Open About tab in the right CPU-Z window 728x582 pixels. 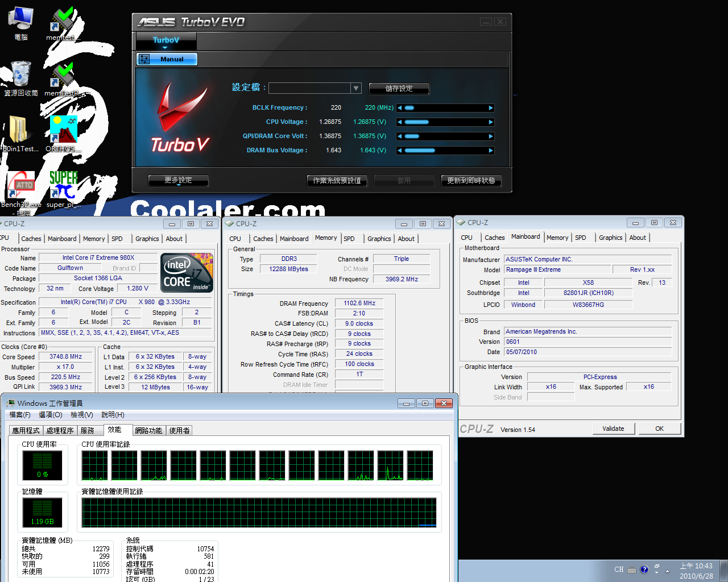coord(638,238)
